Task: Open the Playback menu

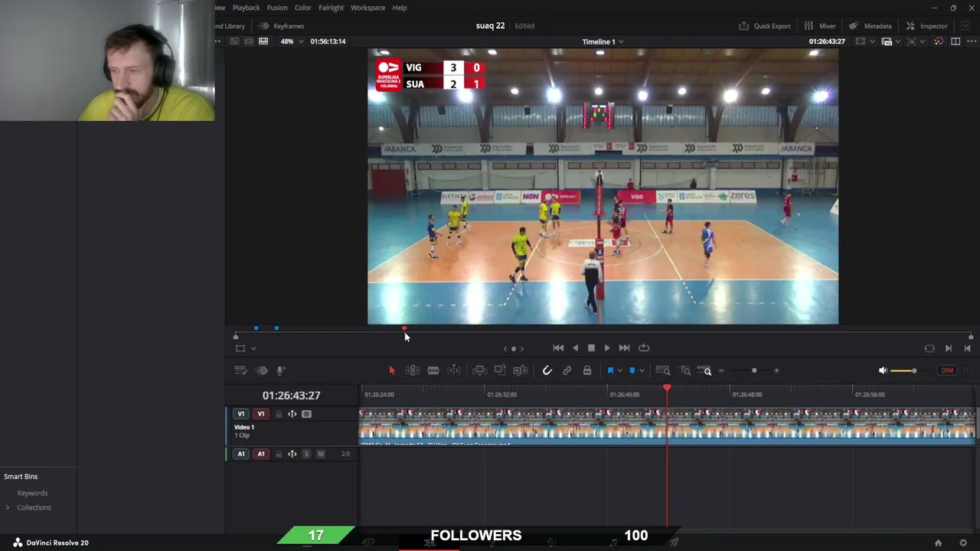Action: (x=246, y=8)
